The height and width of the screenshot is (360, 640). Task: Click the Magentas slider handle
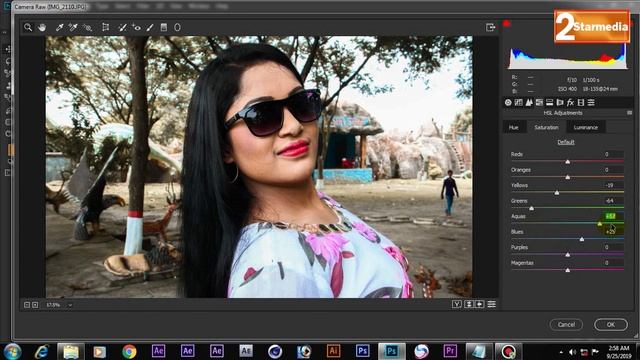[568, 271]
